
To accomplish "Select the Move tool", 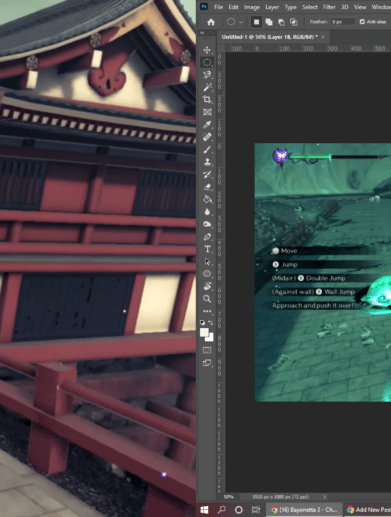I will click(x=207, y=50).
